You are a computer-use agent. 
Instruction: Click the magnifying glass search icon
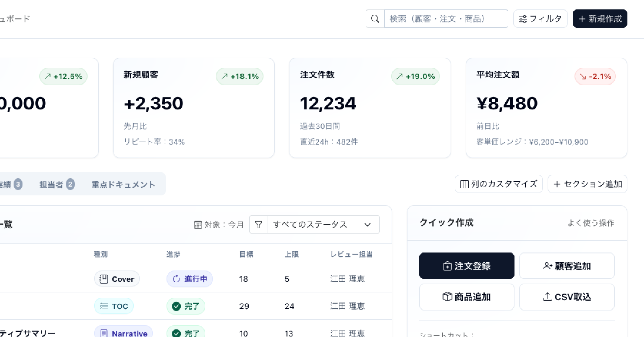pyautogui.click(x=375, y=19)
